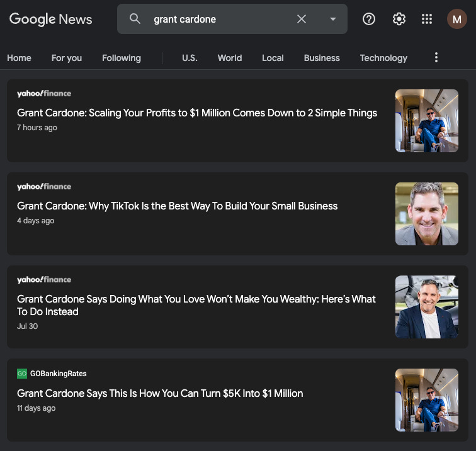Click the thumbnail of the Doing What You Love article
Screen dimensions: 476x451
(x=426, y=307)
